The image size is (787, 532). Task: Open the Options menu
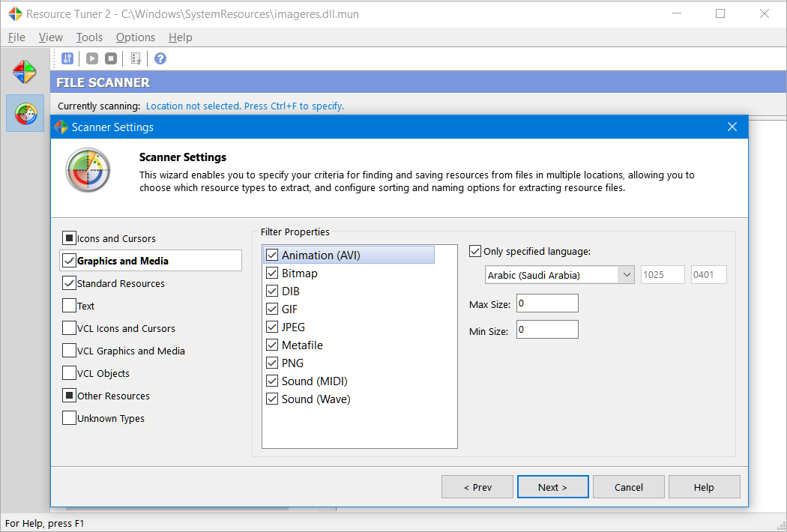[135, 37]
